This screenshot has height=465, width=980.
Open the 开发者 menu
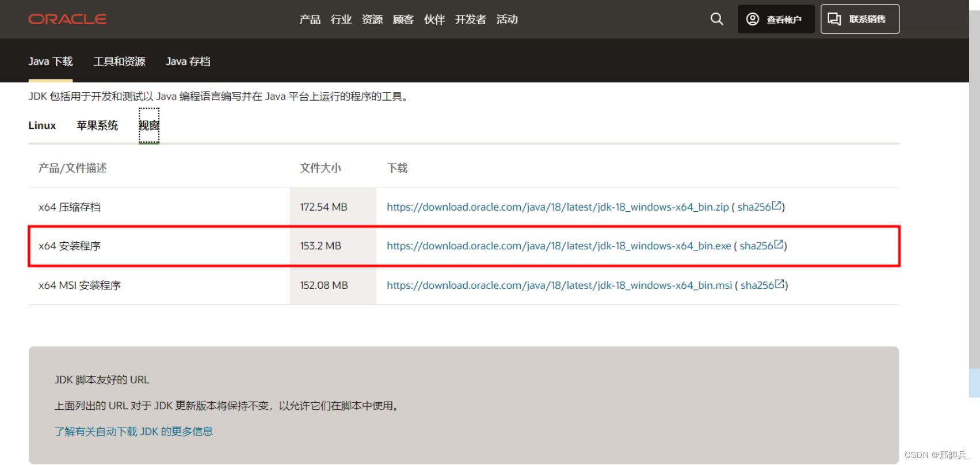471,20
